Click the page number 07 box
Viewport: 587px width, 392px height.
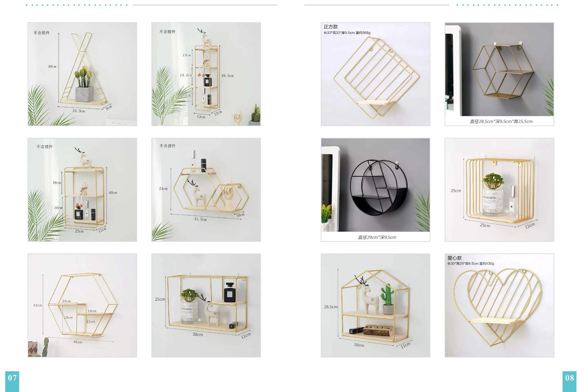(12, 382)
